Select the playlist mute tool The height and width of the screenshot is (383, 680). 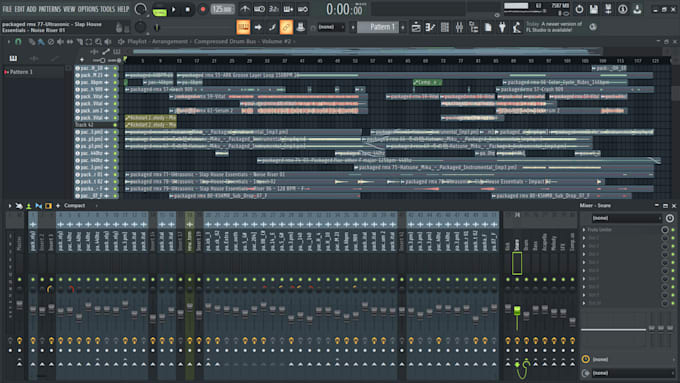tap(60, 42)
